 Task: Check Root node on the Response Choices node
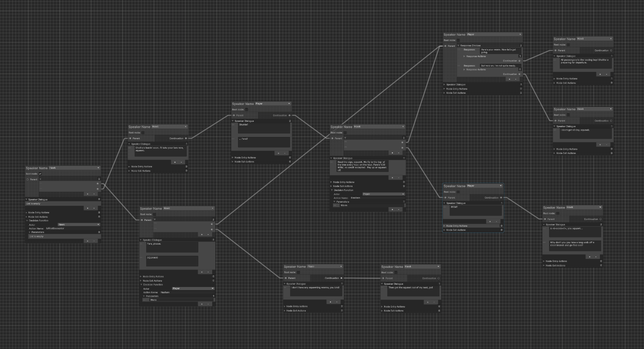[458, 40]
